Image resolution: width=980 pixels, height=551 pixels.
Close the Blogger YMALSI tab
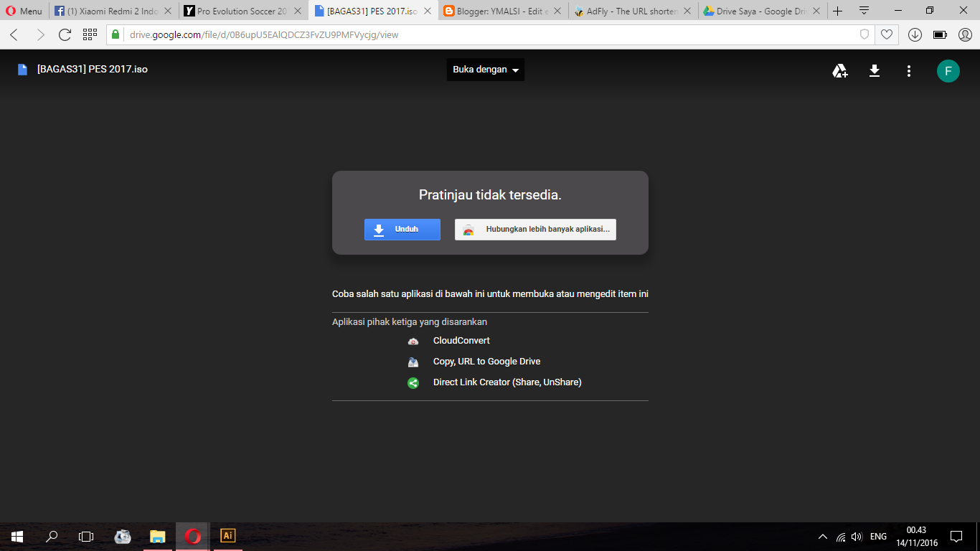pos(557,11)
